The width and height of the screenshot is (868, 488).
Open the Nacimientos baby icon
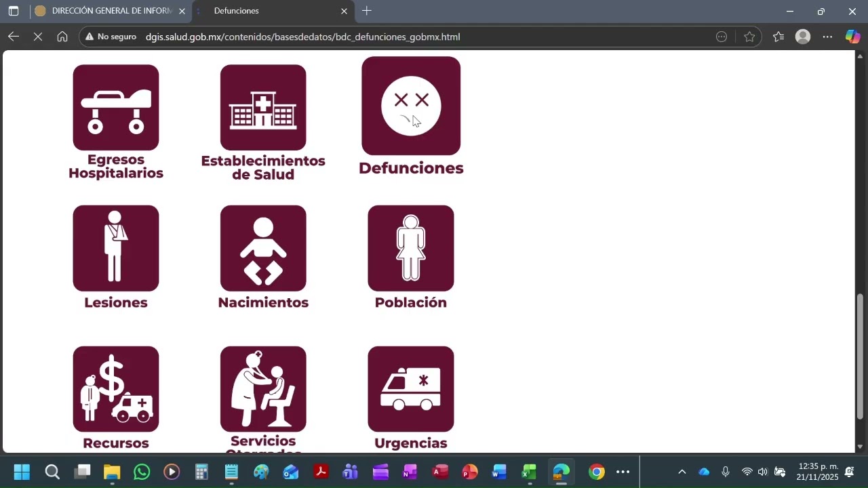click(x=263, y=248)
